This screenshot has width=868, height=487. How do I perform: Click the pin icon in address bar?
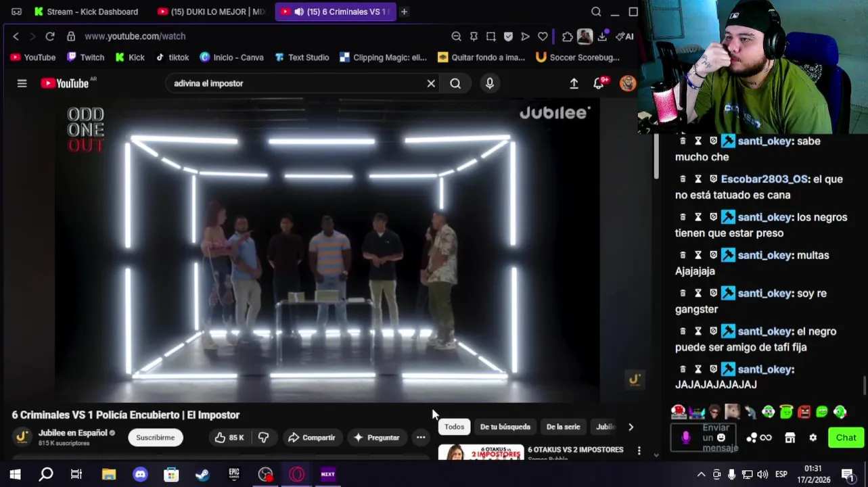click(474, 37)
